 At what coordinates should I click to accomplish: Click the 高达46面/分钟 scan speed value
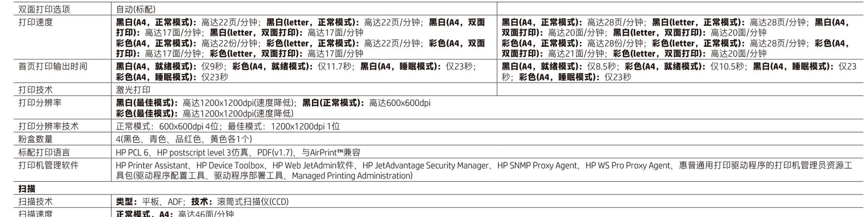(x=206, y=213)
